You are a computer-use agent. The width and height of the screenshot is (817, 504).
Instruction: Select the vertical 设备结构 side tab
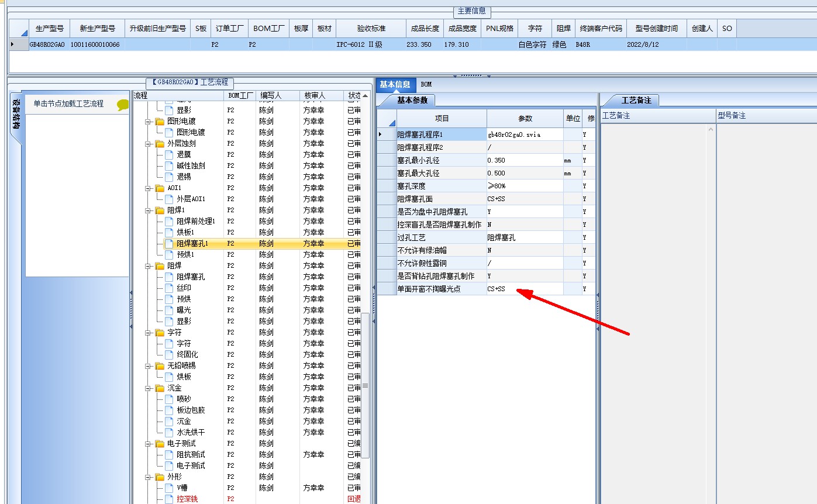tap(16, 116)
